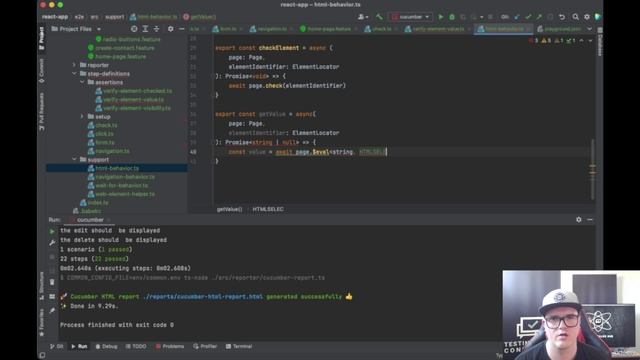Toggle the Project tool window sidebar button

click(x=41, y=38)
